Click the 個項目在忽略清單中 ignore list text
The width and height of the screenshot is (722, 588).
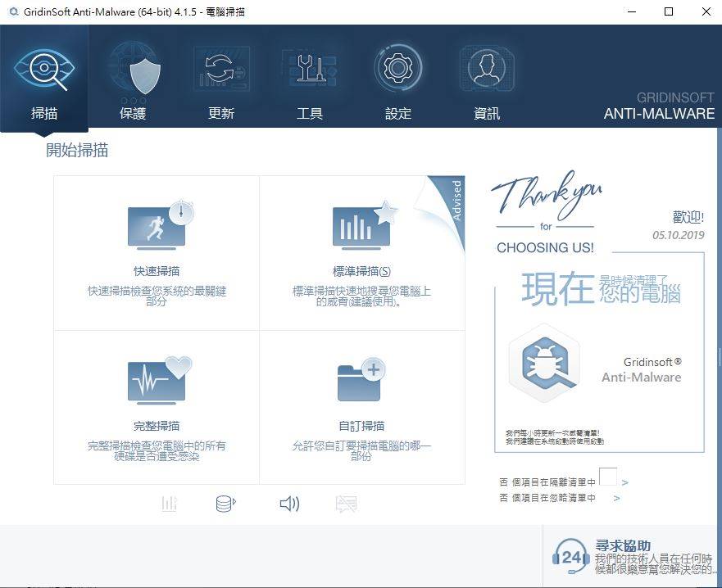point(554,498)
